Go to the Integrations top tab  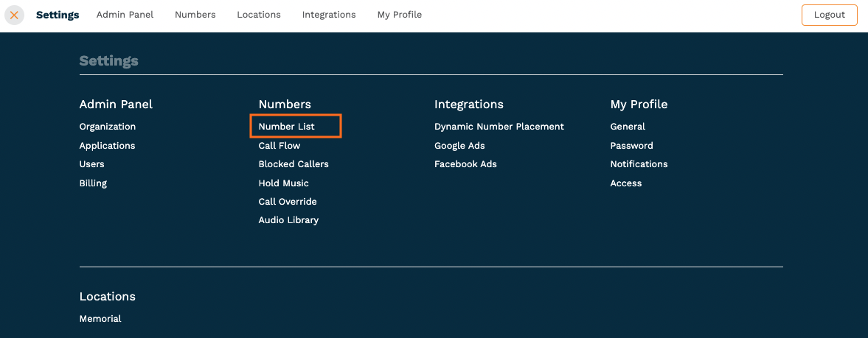click(x=329, y=15)
